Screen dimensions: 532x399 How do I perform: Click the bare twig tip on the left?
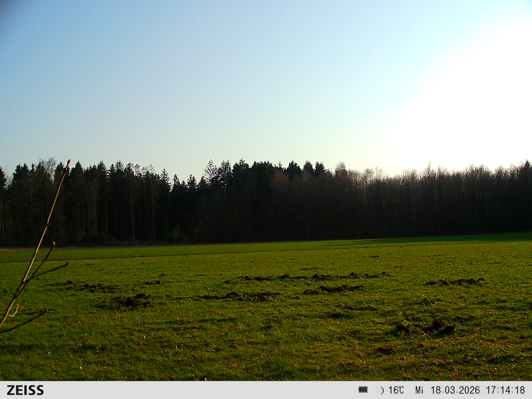tap(68, 161)
